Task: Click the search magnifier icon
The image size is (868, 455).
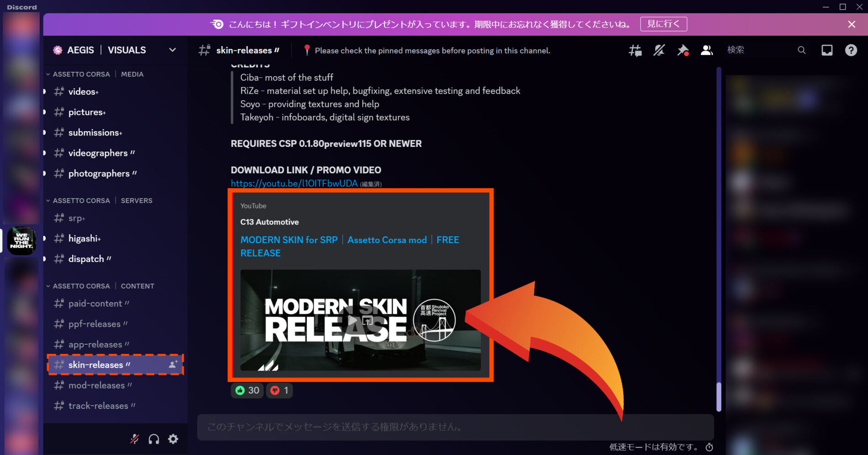Action: click(x=802, y=50)
